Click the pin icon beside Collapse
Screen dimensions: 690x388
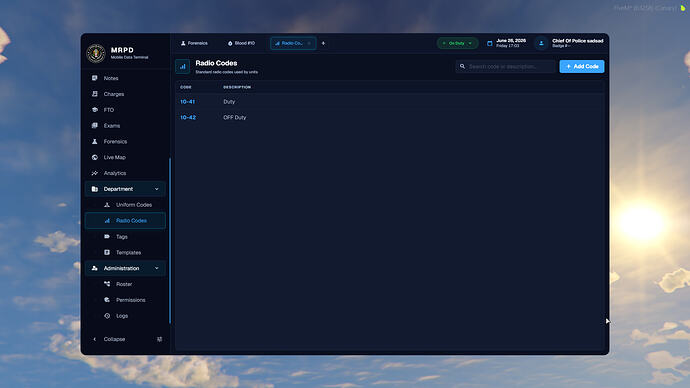coord(159,339)
